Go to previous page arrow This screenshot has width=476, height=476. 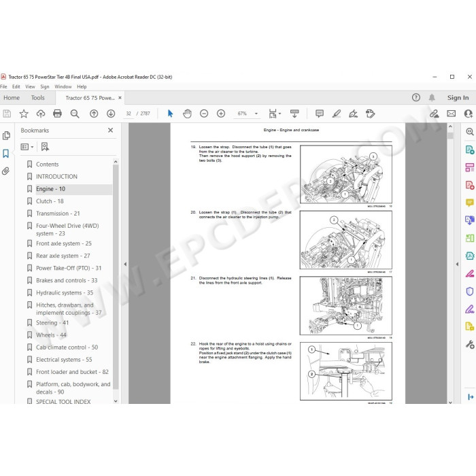(94, 114)
